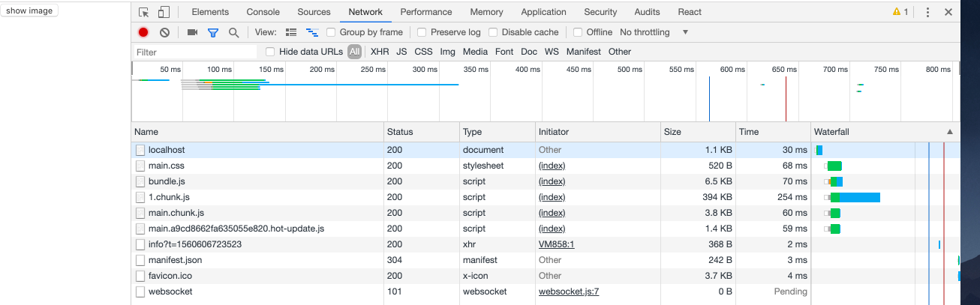Open search with the magnifier icon
Screen dimensions: 980x305
click(233, 32)
